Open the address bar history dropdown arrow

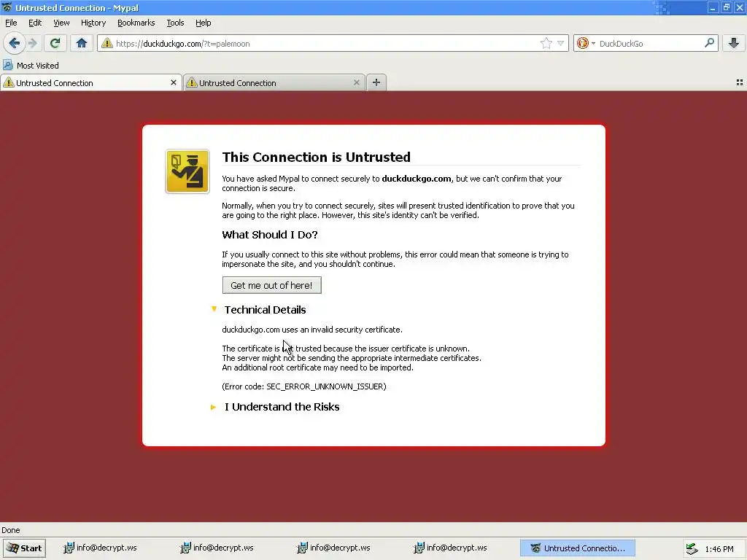pyautogui.click(x=561, y=43)
